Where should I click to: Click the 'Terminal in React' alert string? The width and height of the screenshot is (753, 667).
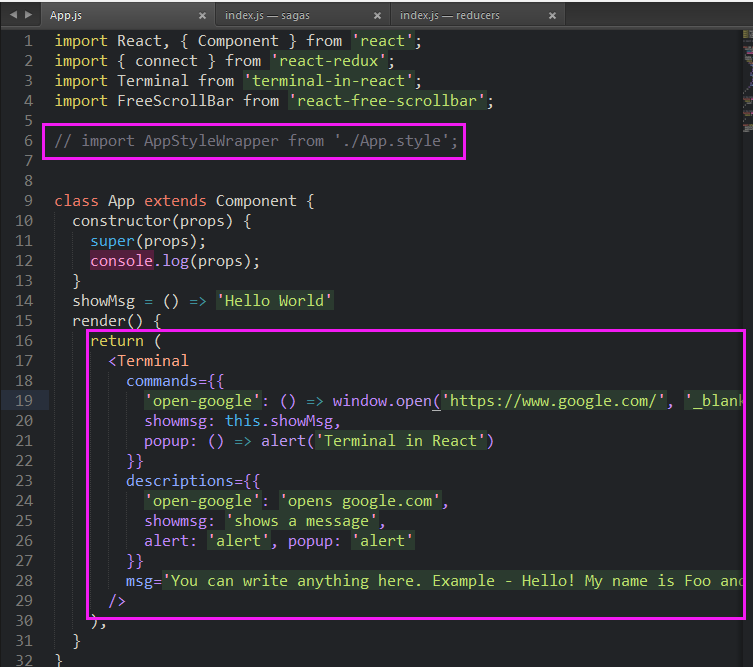coord(401,441)
